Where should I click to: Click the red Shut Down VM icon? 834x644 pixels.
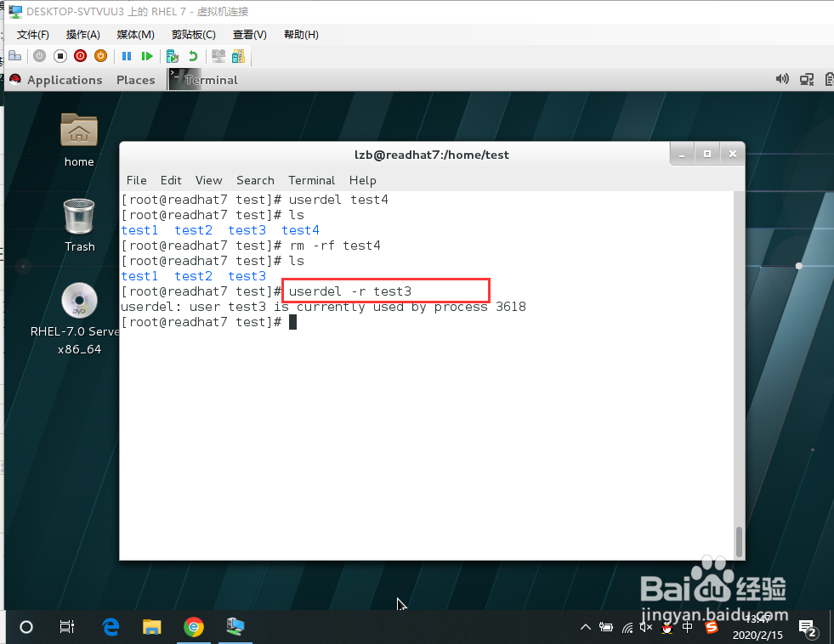coord(80,56)
